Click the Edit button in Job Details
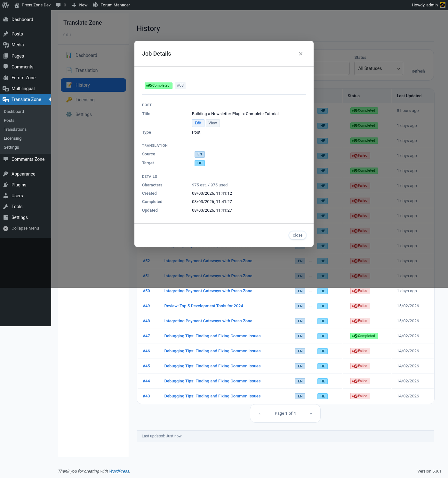The image size is (448, 478). click(x=198, y=123)
